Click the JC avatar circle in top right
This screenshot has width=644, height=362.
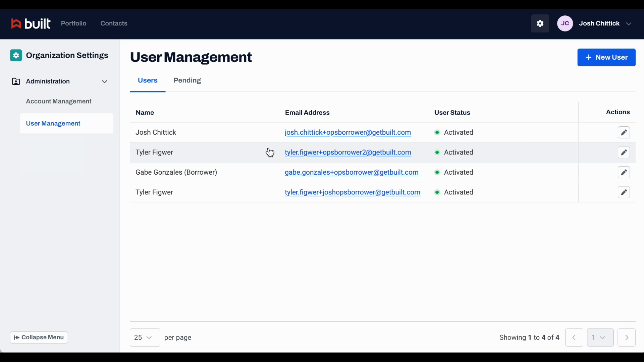tap(565, 23)
